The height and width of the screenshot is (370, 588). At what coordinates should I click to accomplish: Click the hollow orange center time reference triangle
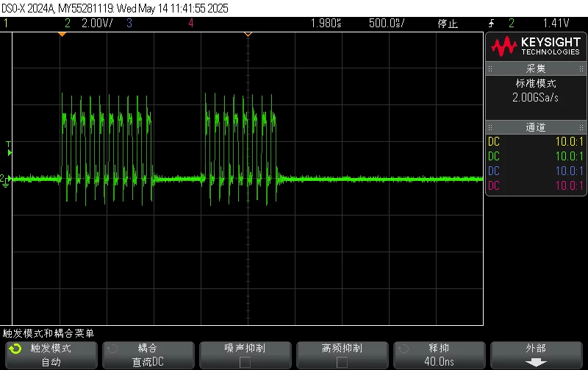(248, 35)
